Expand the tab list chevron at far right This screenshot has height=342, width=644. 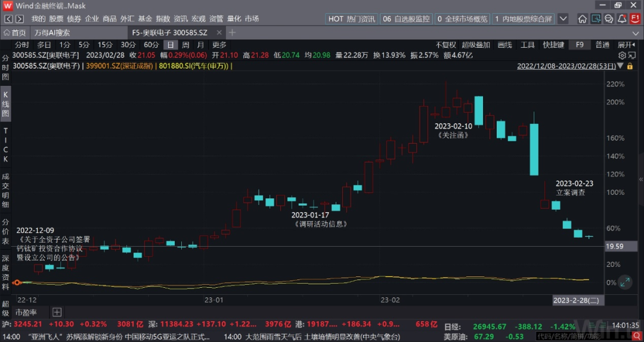636,33
